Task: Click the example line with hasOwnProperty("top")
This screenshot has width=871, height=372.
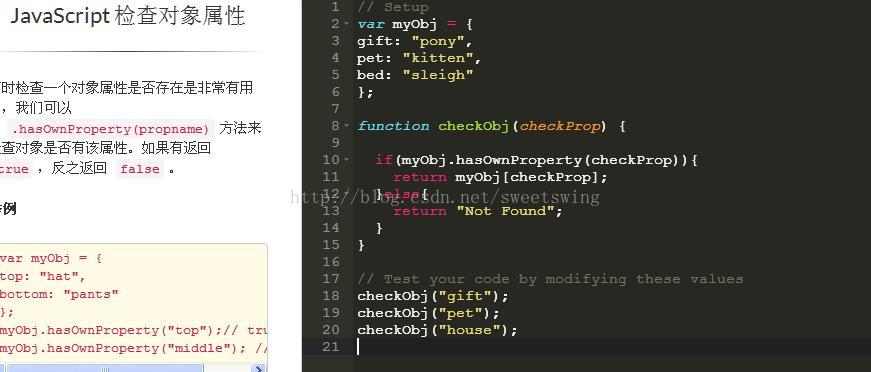Action: 133,330
